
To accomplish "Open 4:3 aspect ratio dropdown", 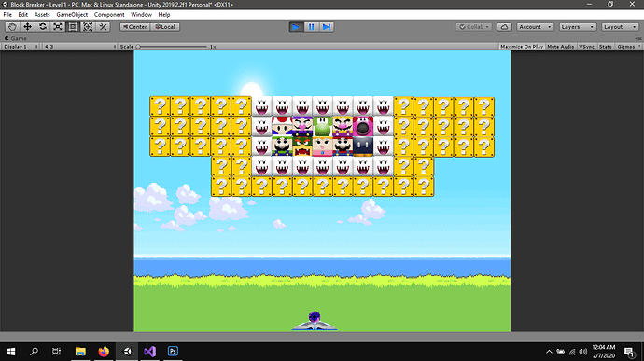I will [x=79, y=47].
